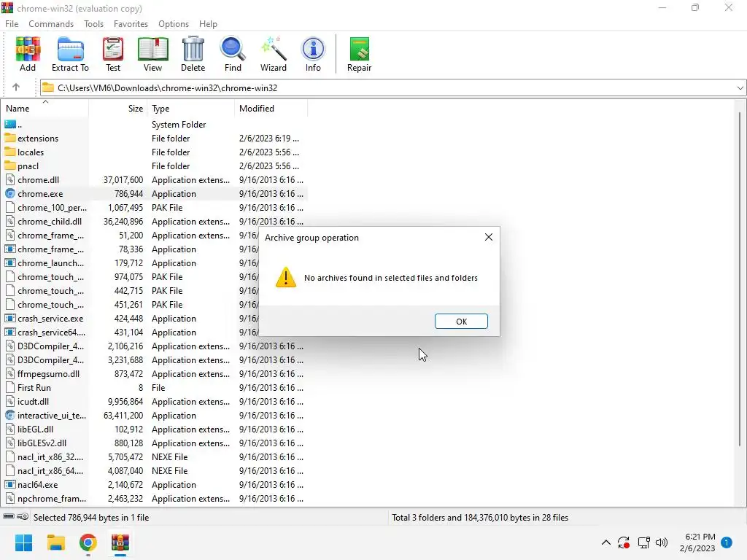Image resolution: width=747 pixels, height=560 pixels.
Task: Select libEGL.dll file
Action: 155,429
